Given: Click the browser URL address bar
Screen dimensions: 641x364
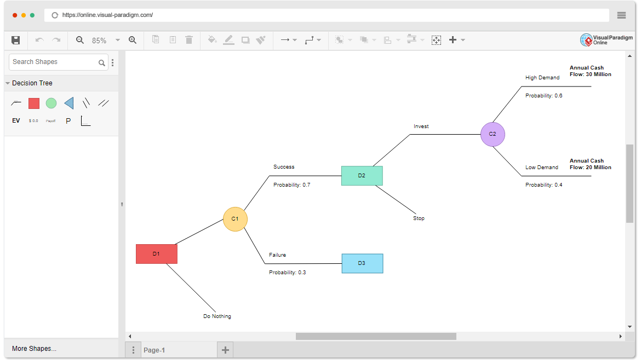Looking at the screenshot, I should click(327, 15).
